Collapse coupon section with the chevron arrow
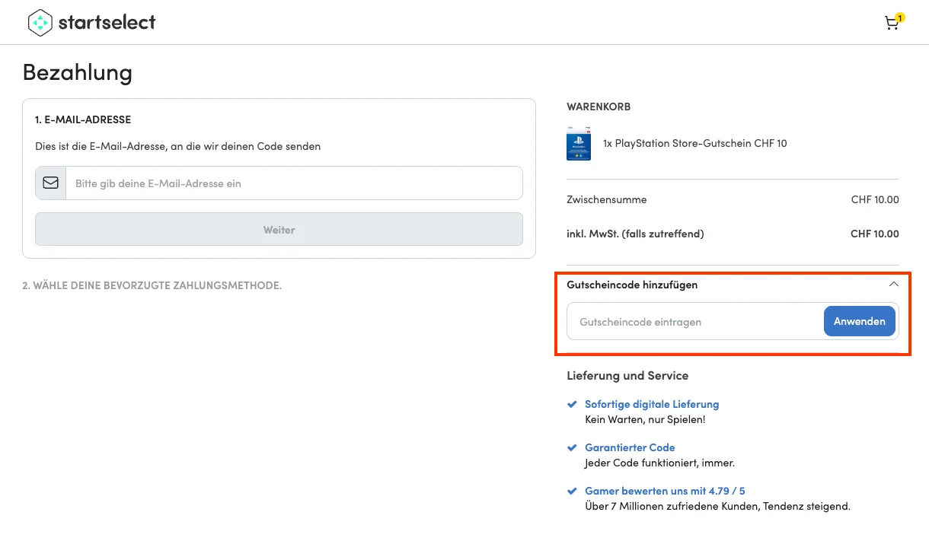Viewport: 929px width, 560px height. 893,285
